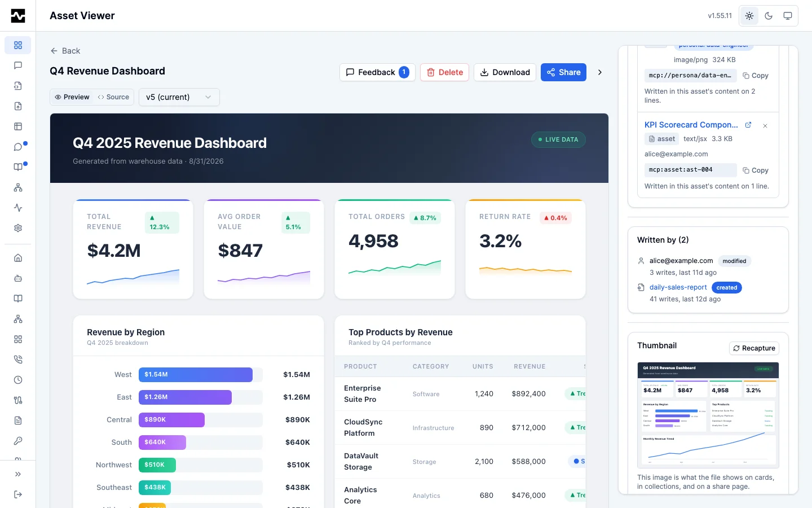The width and height of the screenshot is (812, 508).
Task: Click alice@example.com in Written by
Action: 681,261
